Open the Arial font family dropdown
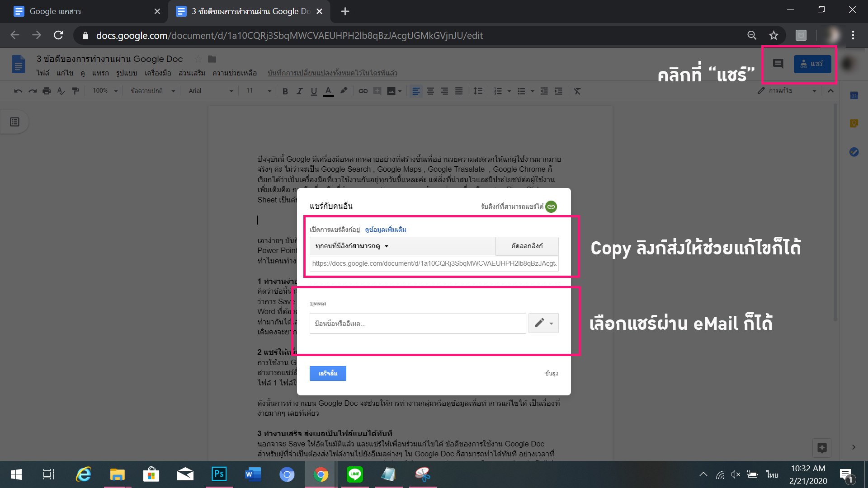The image size is (868, 488). coord(210,91)
